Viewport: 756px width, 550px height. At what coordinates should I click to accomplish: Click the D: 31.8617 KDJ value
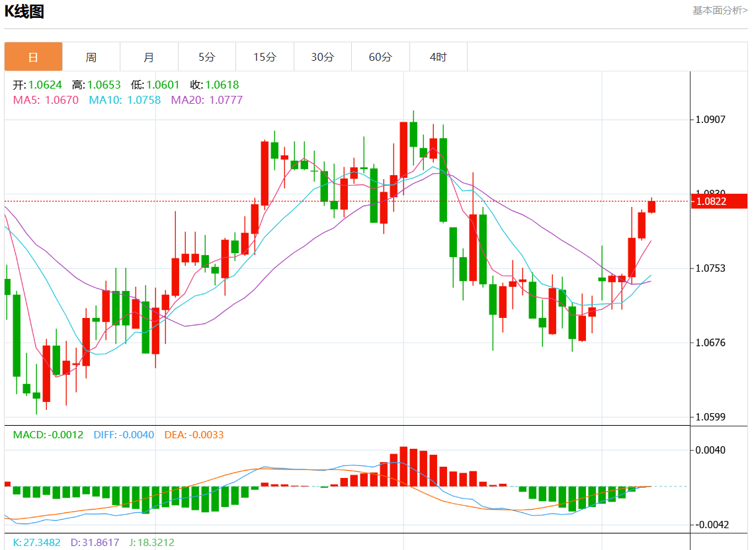pos(95,542)
